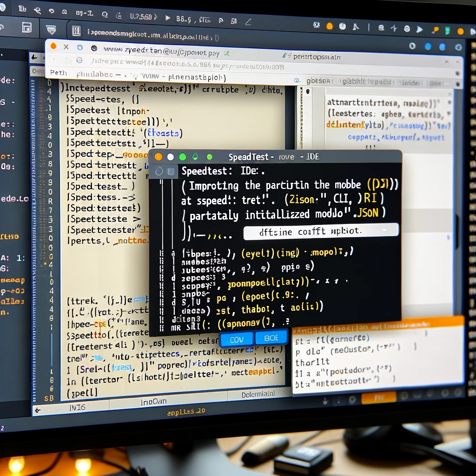Click the circular refresh icon below dialog title
Screen dimensions: 476x476
(159, 171)
